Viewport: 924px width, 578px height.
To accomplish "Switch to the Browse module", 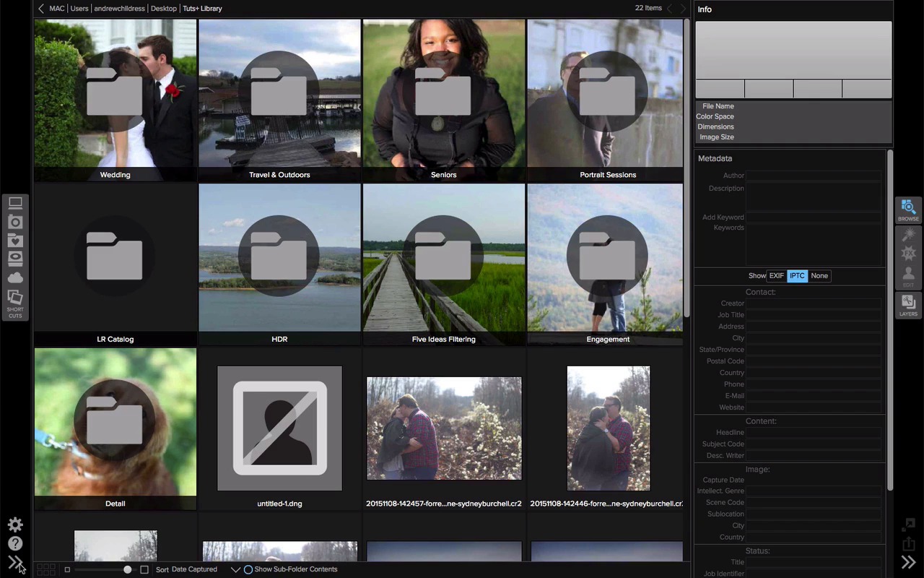I will 908,210.
